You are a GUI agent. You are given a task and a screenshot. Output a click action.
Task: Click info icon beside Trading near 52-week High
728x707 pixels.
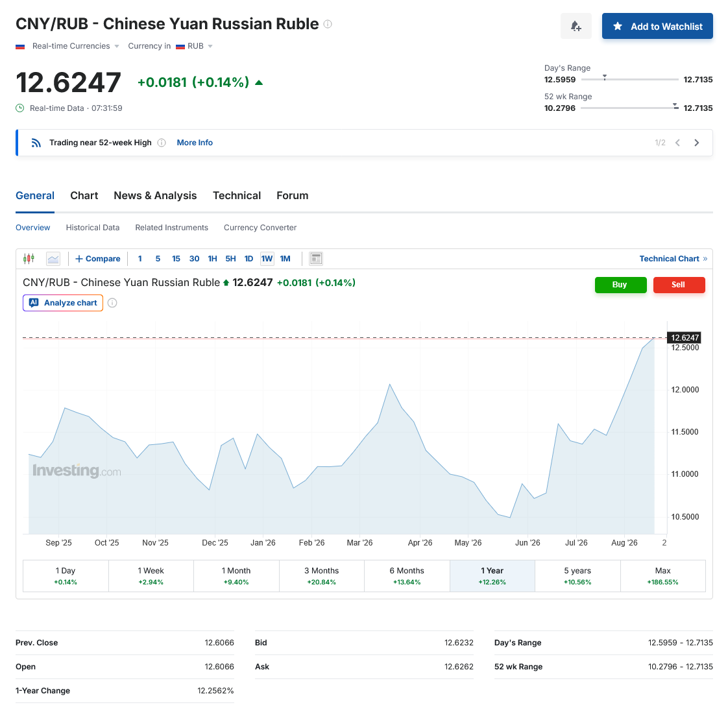click(162, 143)
